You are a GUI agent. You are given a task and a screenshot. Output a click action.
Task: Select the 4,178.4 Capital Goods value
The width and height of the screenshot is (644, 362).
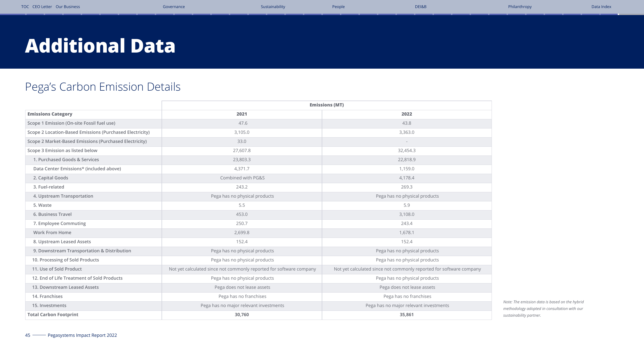pyautogui.click(x=407, y=178)
